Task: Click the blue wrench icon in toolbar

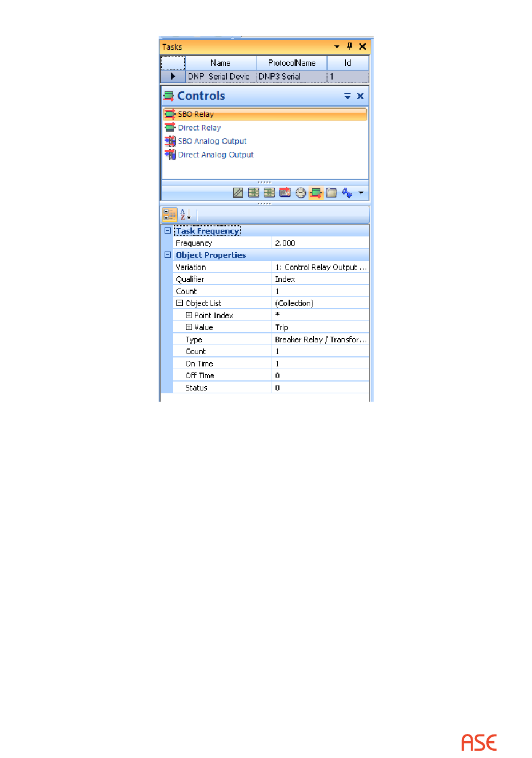Action: pos(347,193)
